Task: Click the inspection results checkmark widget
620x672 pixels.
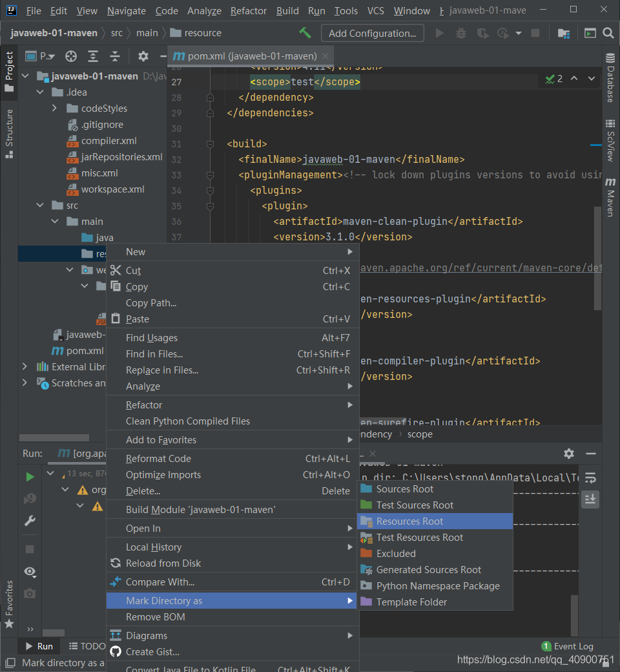Action: tap(554, 79)
